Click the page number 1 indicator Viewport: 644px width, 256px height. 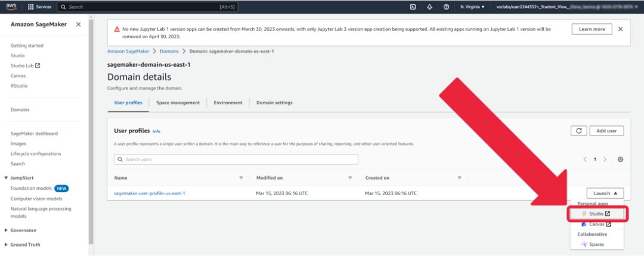595,159
